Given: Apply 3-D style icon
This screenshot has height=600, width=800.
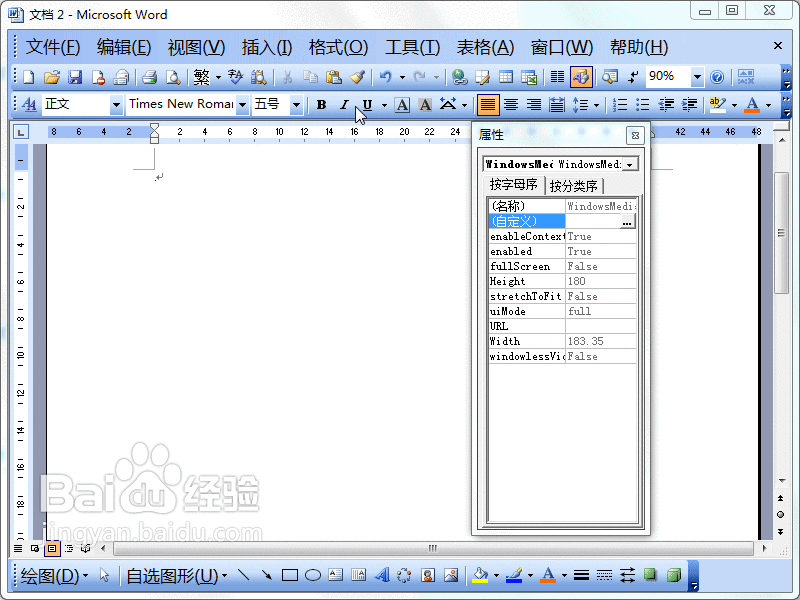Looking at the screenshot, I should 673,576.
